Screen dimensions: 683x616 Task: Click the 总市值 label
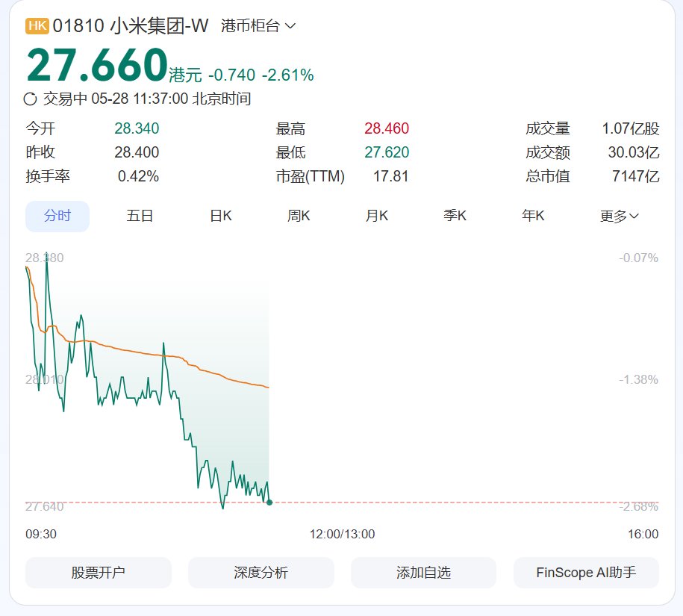(x=548, y=176)
